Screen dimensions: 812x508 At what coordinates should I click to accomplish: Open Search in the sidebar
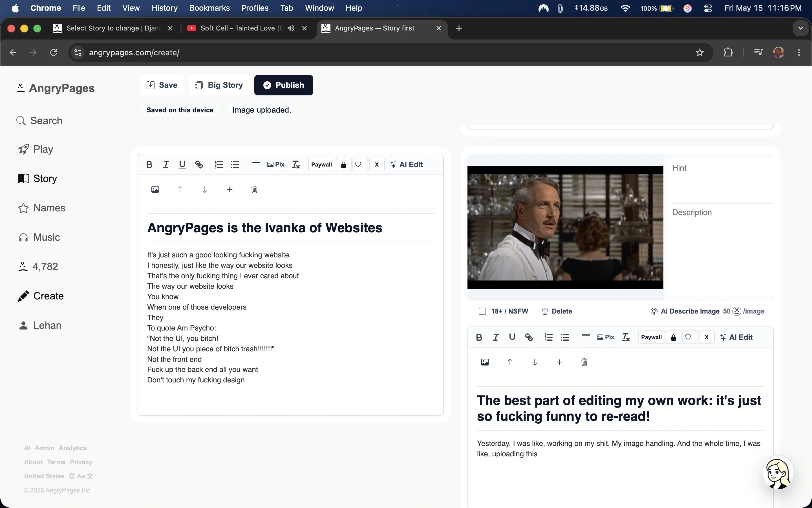tap(39, 121)
